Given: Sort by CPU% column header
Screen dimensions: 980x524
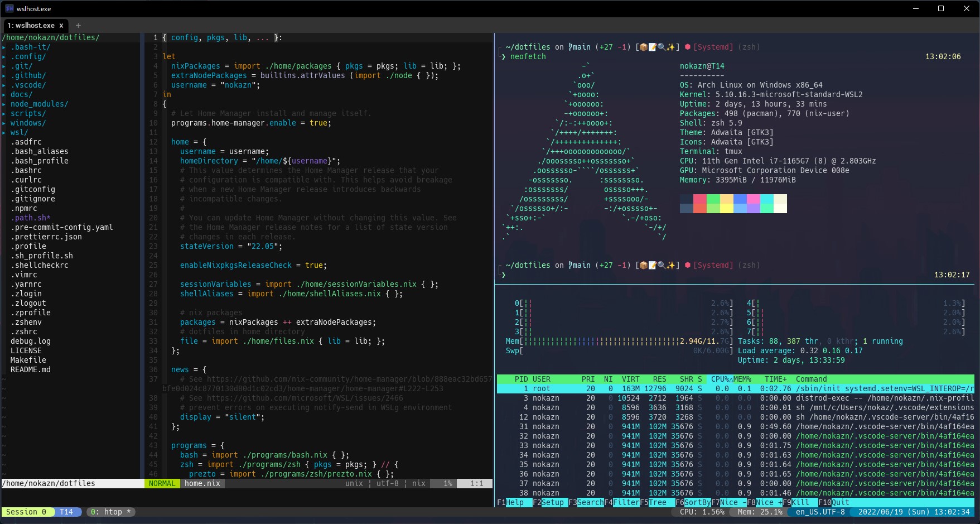Looking at the screenshot, I should click(x=720, y=379).
